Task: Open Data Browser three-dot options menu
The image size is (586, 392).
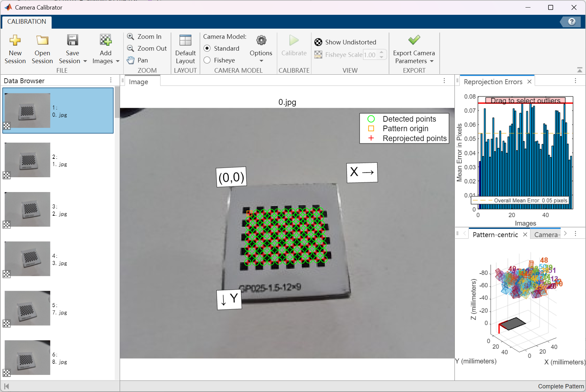Action: point(111,80)
